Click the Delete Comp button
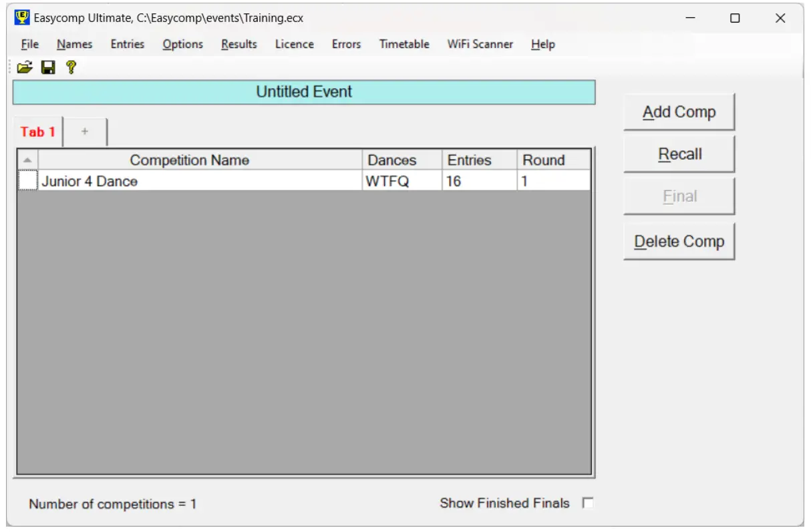This screenshot has height=532, width=811. (x=679, y=242)
